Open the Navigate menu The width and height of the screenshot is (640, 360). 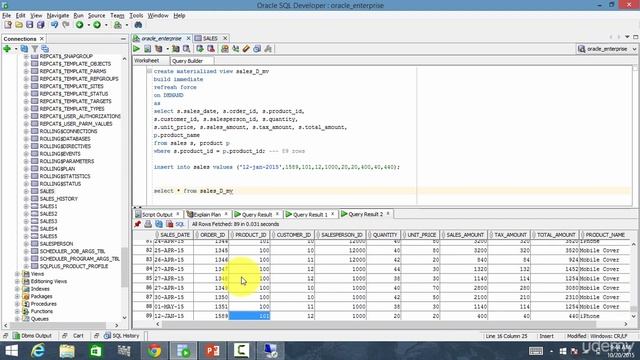(58, 16)
